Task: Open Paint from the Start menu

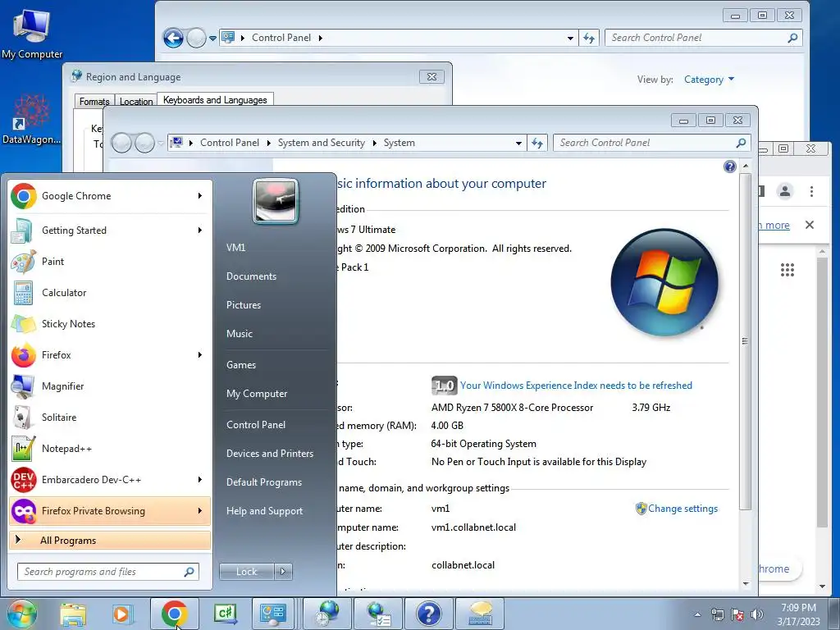Action: click(x=110, y=262)
